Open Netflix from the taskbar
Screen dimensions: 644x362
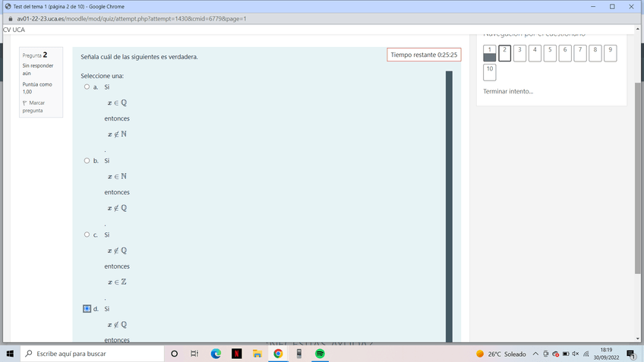(236, 354)
